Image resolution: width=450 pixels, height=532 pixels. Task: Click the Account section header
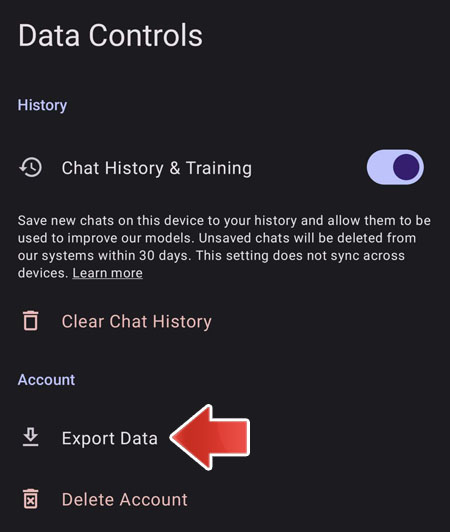46,380
